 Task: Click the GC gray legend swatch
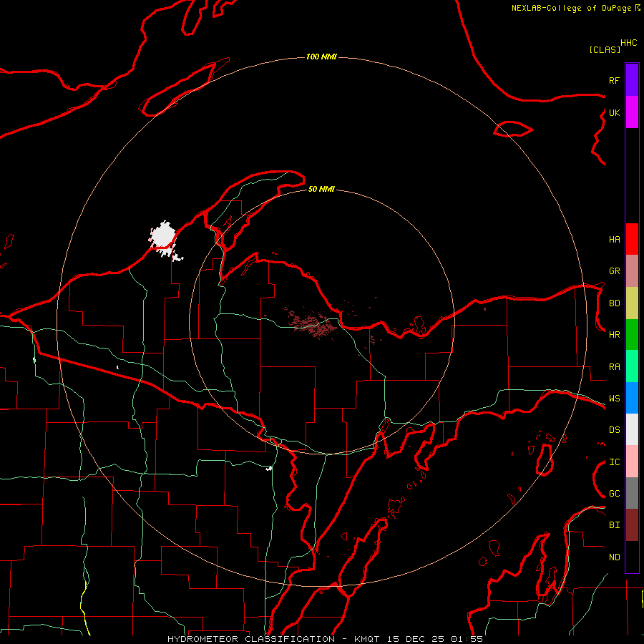click(632, 493)
